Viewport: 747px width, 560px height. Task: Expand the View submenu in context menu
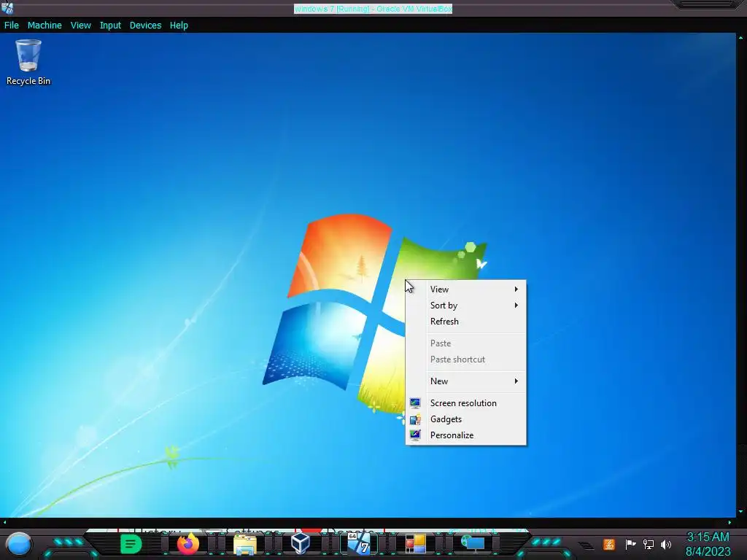click(466, 289)
